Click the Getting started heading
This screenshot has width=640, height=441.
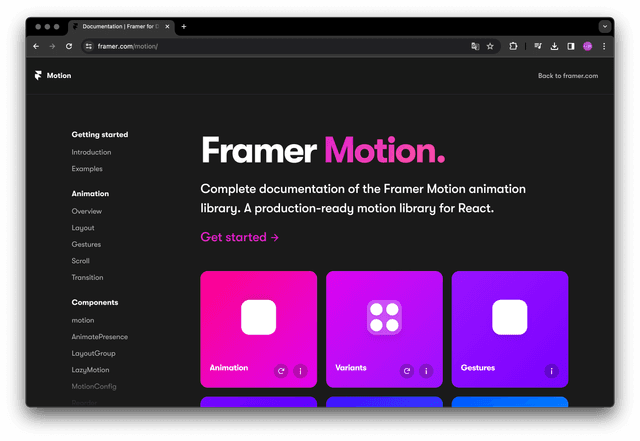100,135
